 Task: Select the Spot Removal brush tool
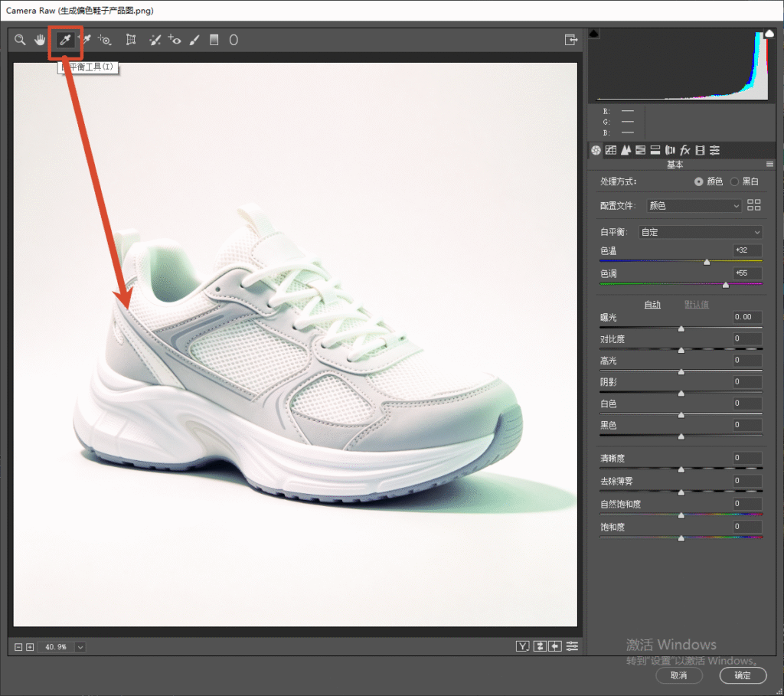tap(155, 40)
